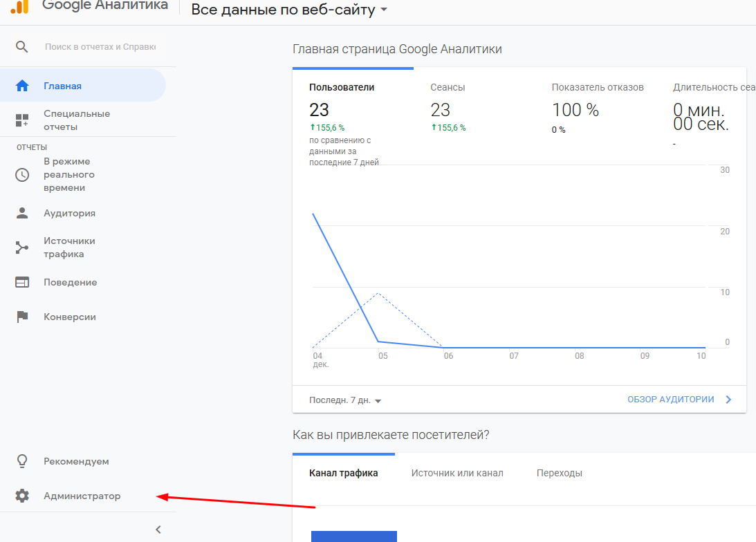Viewport: 756px width, 542px height.
Task: Click the Главная страница Google Аналитики heading
Action: tap(397, 49)
